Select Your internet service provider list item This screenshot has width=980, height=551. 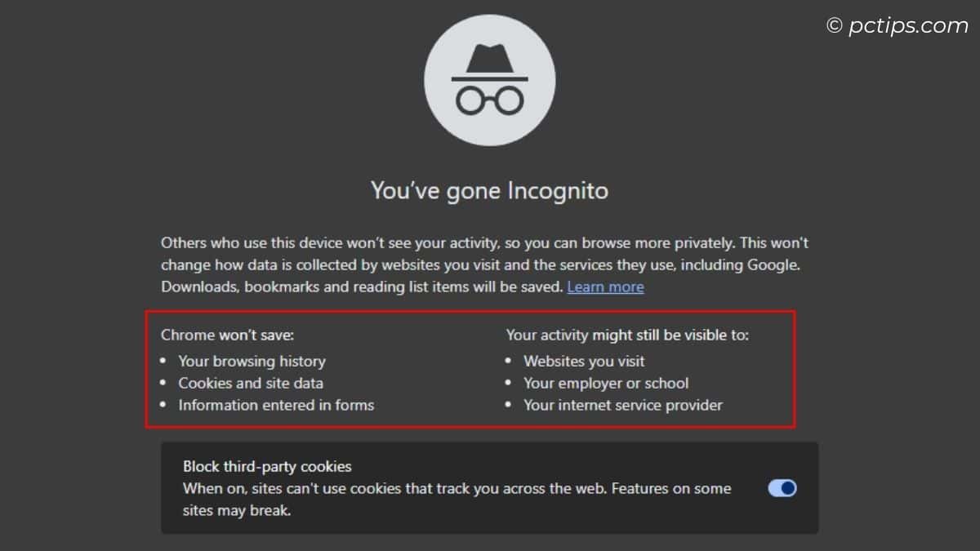pos(624,405)
